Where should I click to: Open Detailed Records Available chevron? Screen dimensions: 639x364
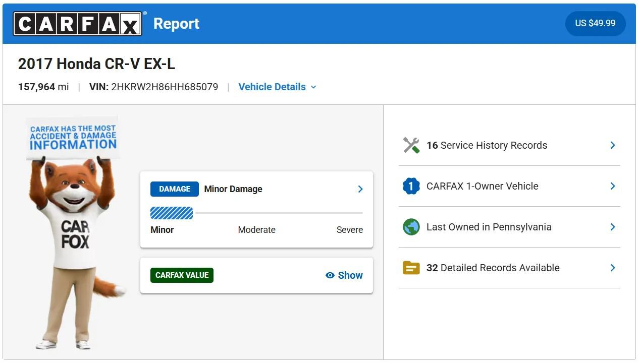tap(613, 268)
